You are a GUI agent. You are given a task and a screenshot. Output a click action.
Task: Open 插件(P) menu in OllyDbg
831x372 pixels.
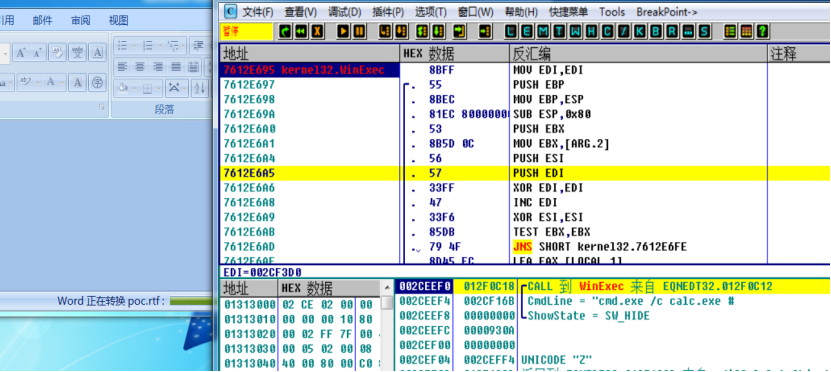click(388, 12)
